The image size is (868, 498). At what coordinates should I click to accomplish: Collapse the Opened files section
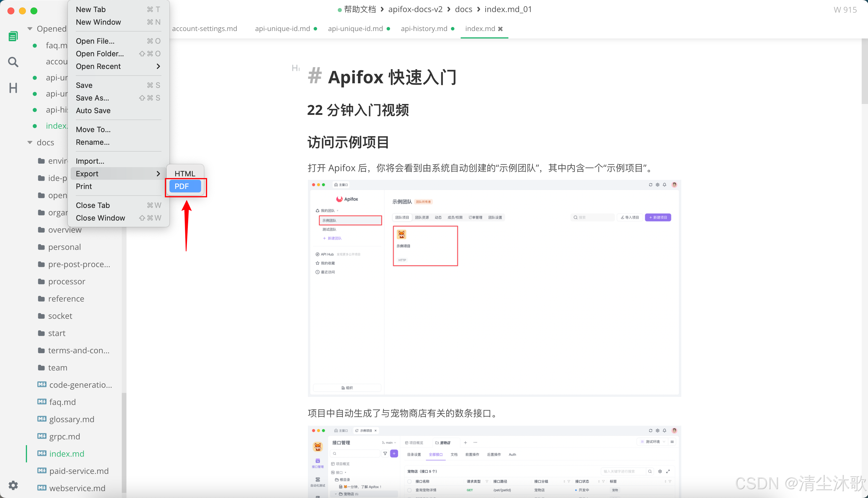click(x=30, y=29)
